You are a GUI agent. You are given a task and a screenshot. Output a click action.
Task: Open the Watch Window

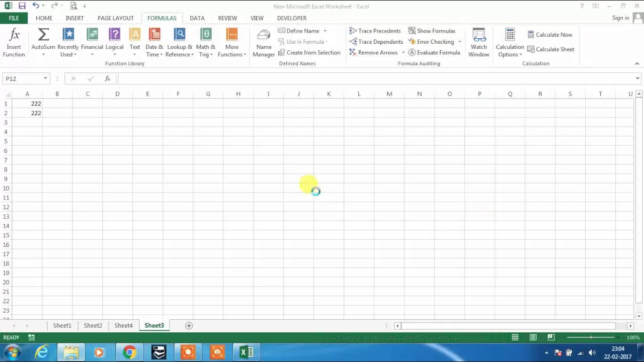(479, 43)
